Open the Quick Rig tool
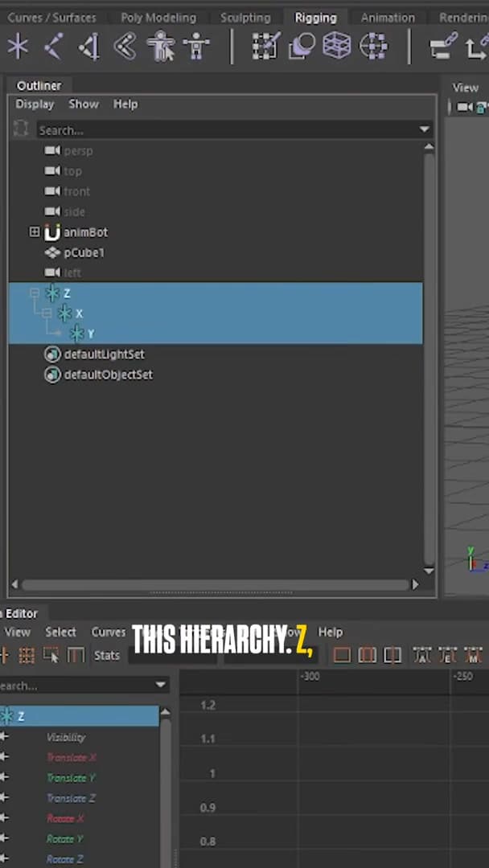489x868 pixels. pos(161,46)
